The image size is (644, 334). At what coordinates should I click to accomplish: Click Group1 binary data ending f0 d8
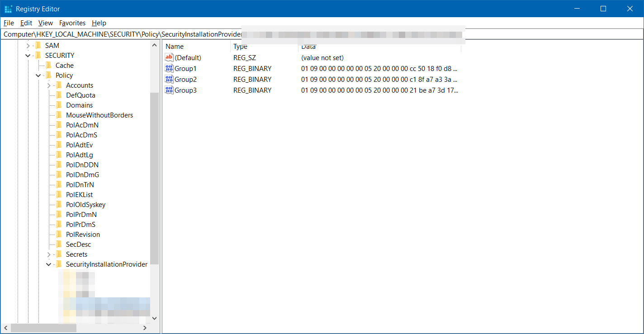(x=379, y=69)
